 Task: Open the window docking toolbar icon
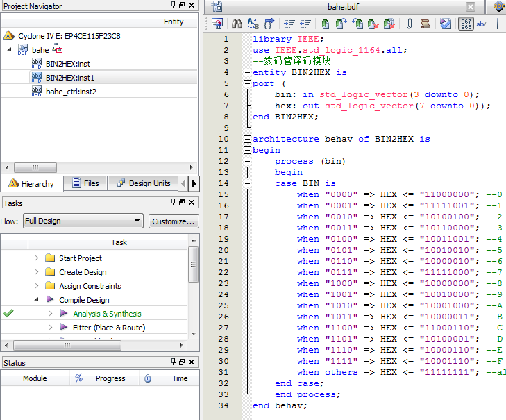[x=217, y=24]
